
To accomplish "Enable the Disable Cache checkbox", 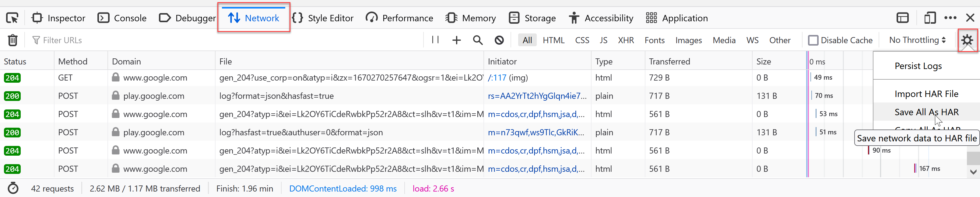I will tap(813, 40).
